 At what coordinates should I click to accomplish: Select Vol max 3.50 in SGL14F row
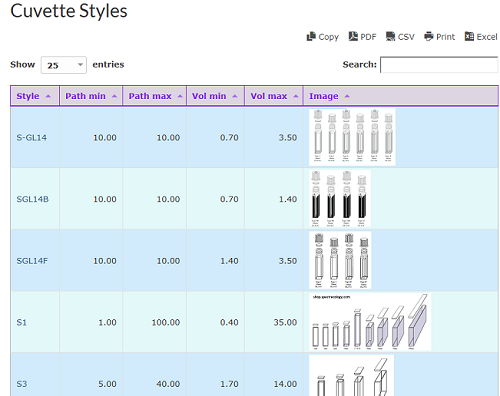[x=288, y=261]
